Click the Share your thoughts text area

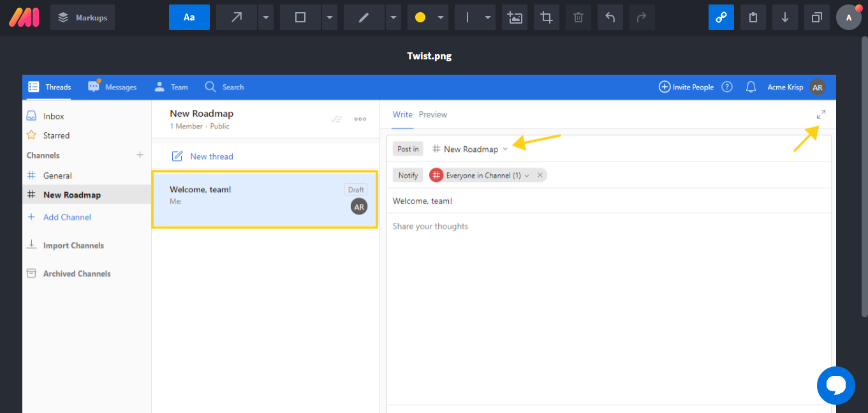click(x=609, y=226)
